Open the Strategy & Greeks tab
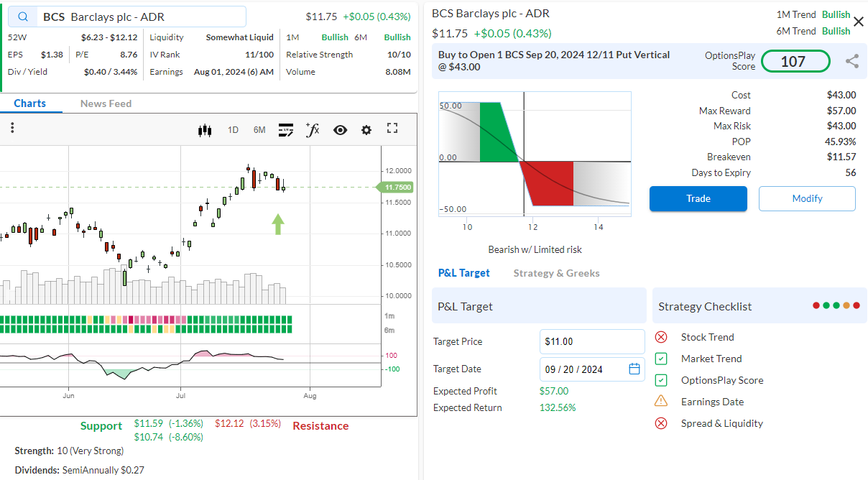 [557, 273]
